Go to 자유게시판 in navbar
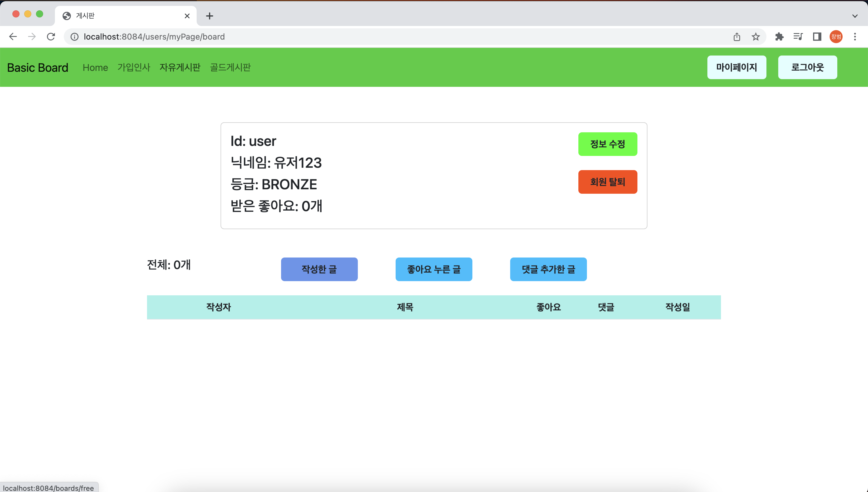Image resolution: width=868 pixels, height=492 pixels. (180, 68)
